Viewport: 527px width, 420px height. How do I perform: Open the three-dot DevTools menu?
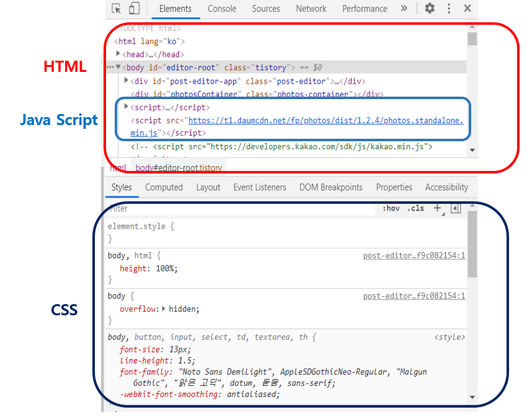[x=449, y=9]
